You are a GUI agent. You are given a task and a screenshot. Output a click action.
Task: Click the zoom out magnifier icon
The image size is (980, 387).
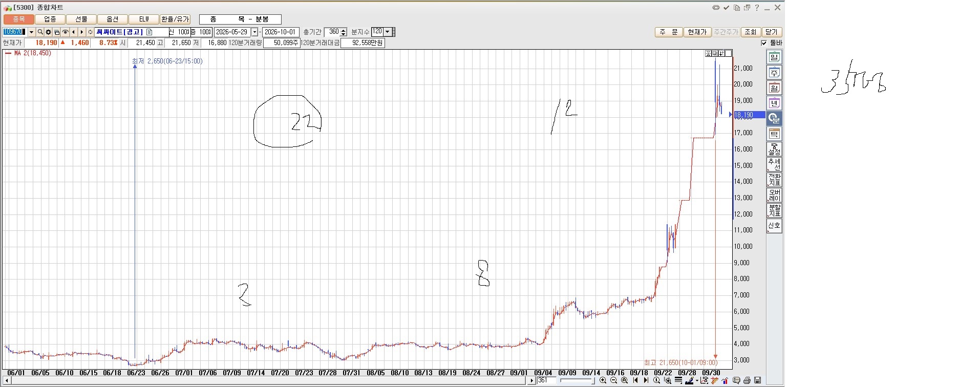pos(613,380)
